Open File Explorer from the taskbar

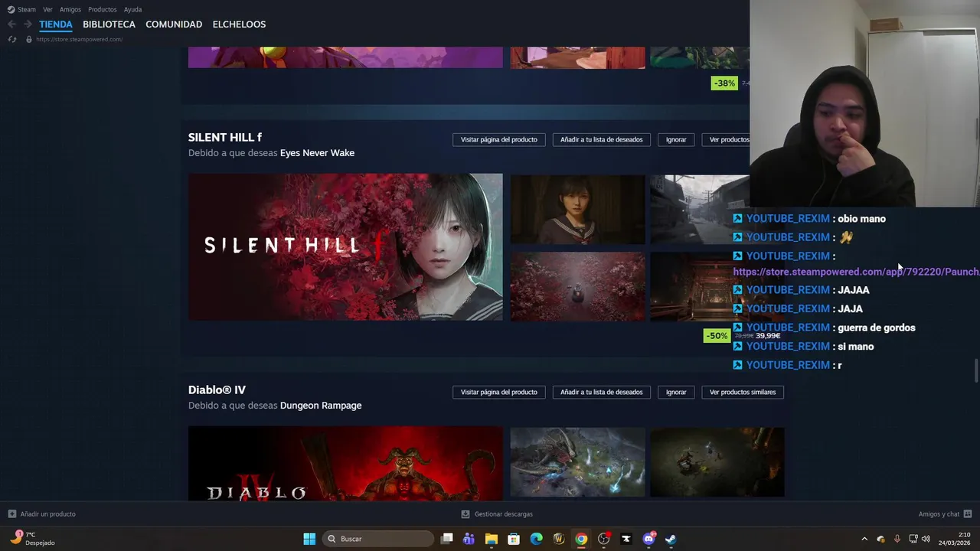click(x=492, y=539)
